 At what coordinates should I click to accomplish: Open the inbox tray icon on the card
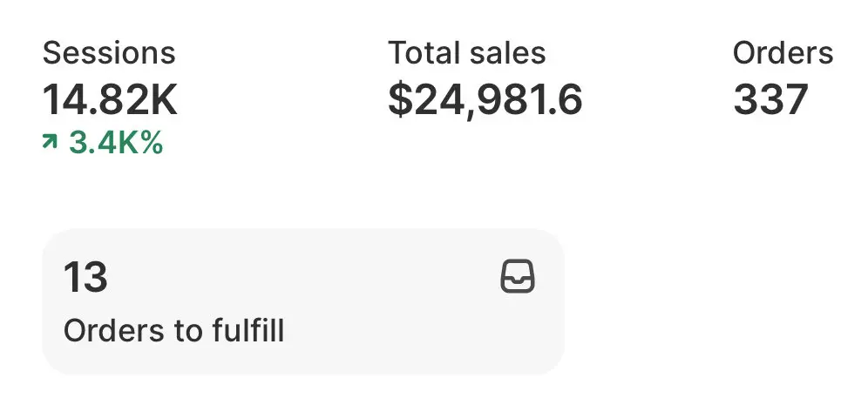click(x=518, y=278)
